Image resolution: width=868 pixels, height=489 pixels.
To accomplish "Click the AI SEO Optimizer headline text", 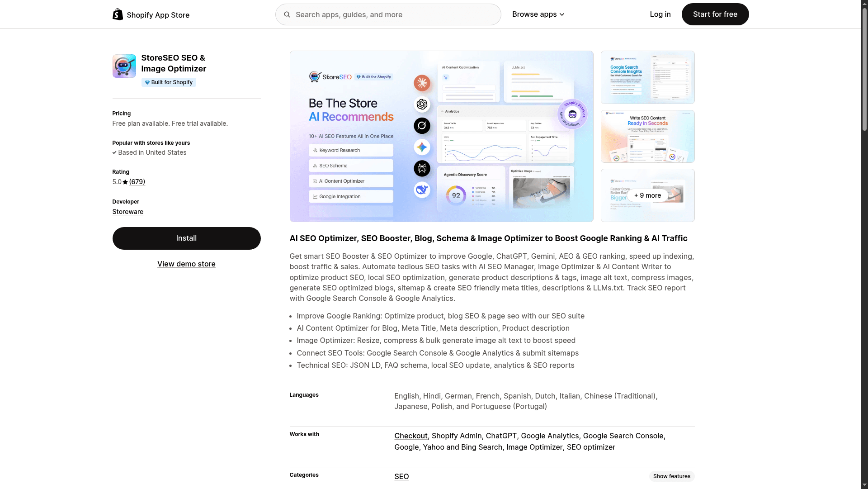I will tap(488, 238).
